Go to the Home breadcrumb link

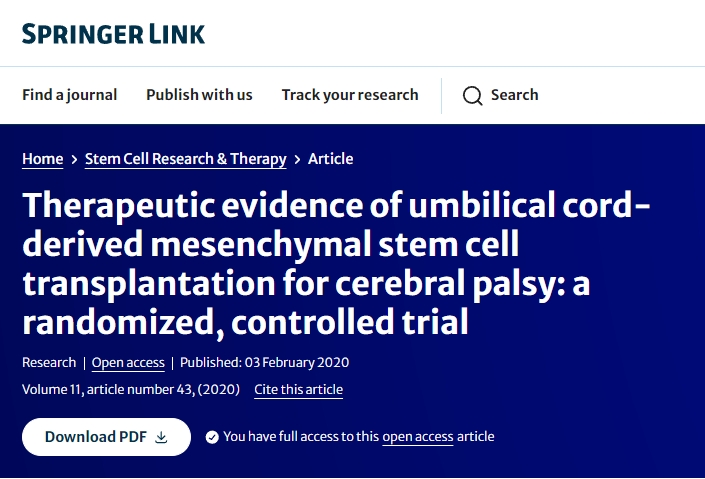(42, 159)
